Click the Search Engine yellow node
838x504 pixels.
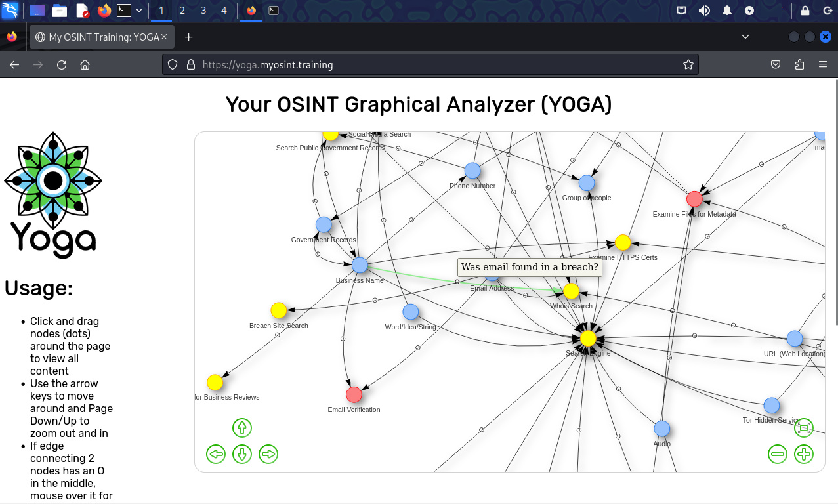point(588,338)
